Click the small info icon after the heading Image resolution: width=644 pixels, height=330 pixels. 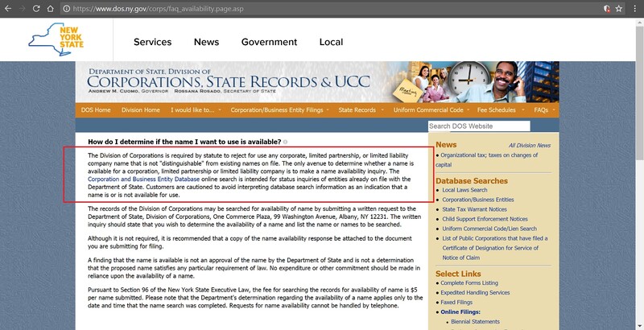coord(286,142)
